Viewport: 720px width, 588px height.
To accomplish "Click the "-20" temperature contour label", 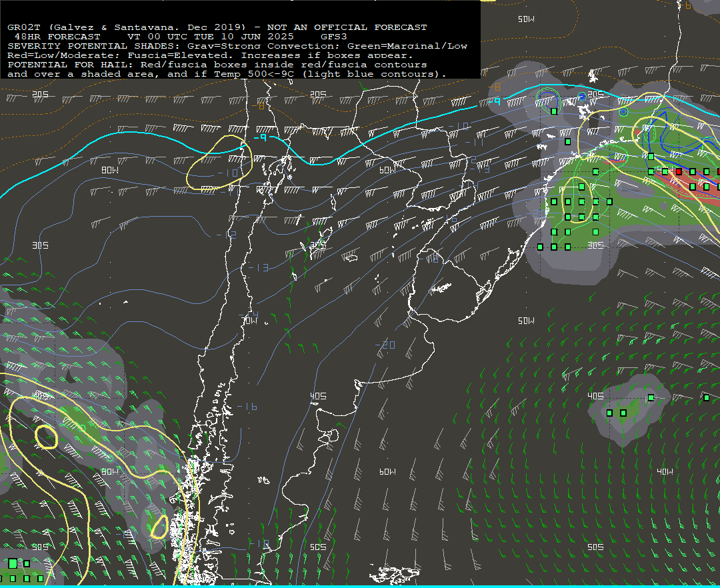I will click(385, 345).
